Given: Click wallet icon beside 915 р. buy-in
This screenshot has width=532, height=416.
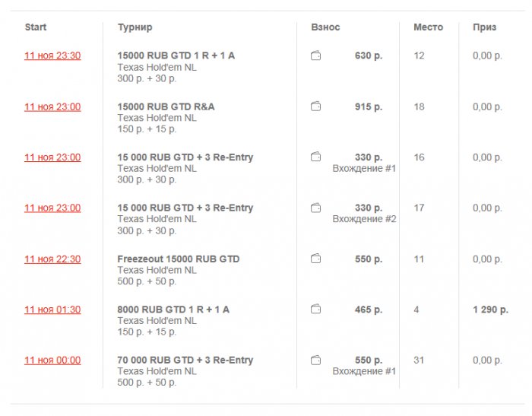Looking at the screenshot, I should (316, 106).
